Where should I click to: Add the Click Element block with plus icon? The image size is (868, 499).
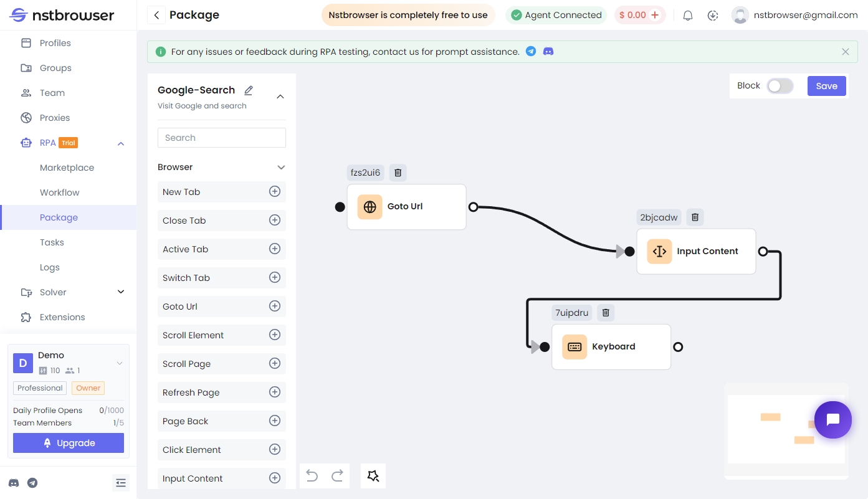click(275, 449)
